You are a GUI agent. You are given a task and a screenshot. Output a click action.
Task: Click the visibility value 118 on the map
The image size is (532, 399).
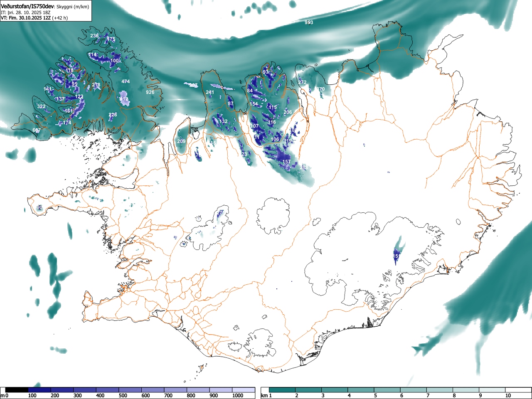click(x=69, y=71)
